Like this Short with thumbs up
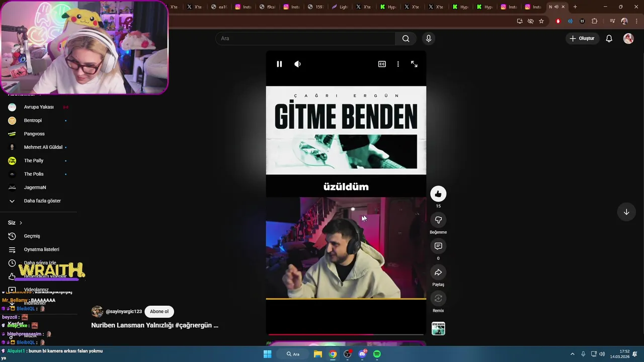Viewport: 644px width, 362px height. [x=438, y=194]
